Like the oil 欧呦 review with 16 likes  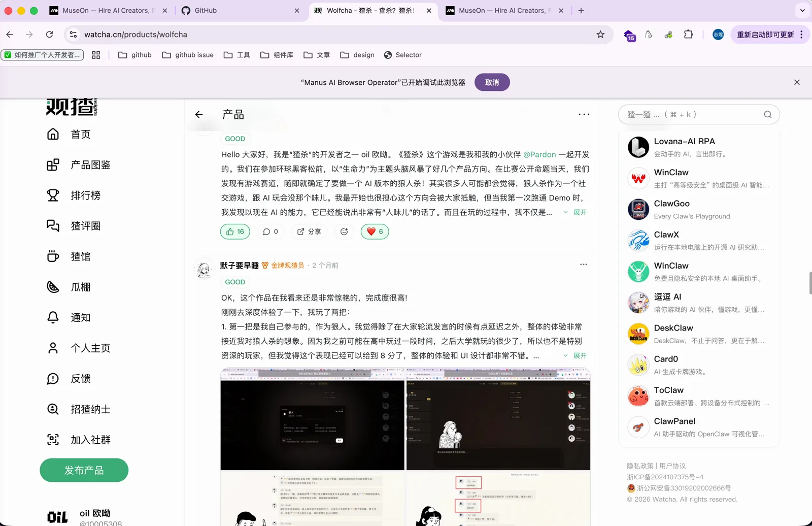tap(235, 232)
